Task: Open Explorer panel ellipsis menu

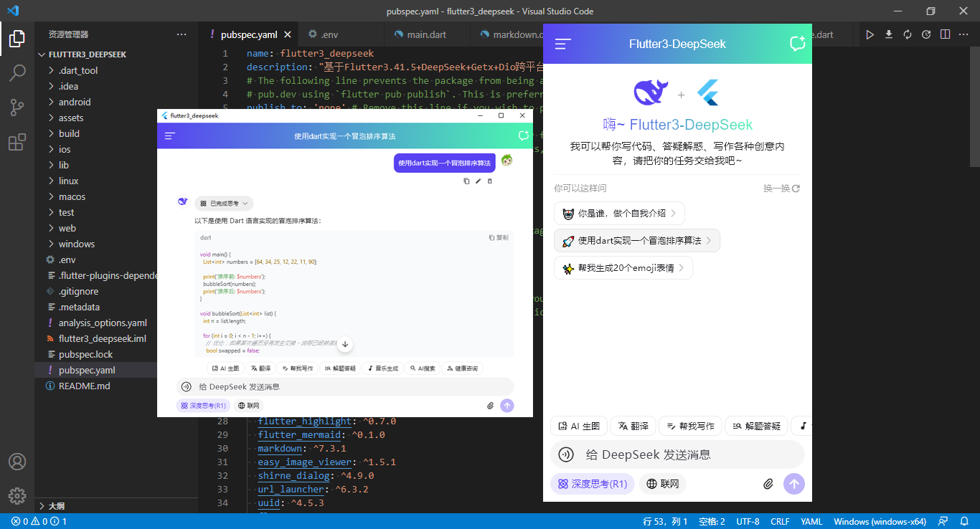Action: (x=182, y=34)
